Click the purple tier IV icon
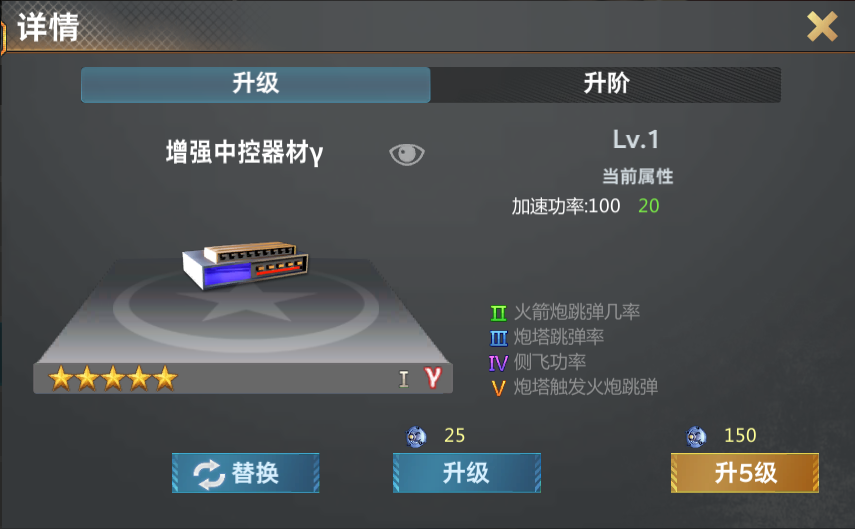855x529 pixels. coord(498,363)
